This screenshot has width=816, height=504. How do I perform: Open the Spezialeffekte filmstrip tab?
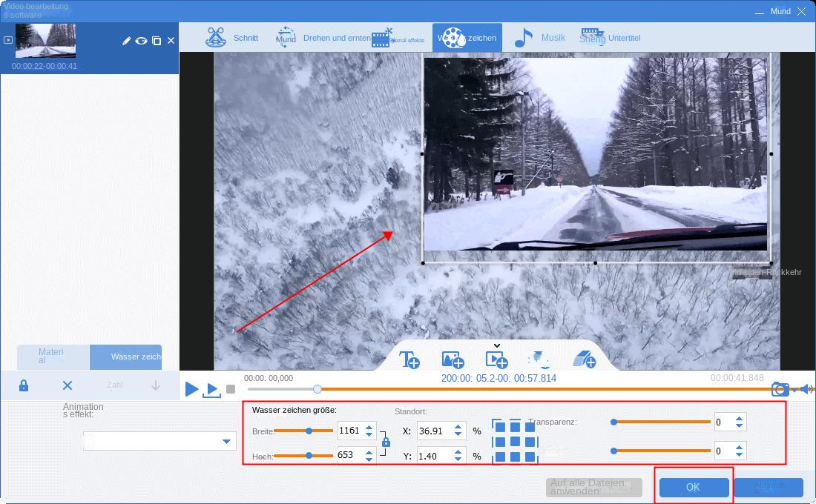point(398,38)
